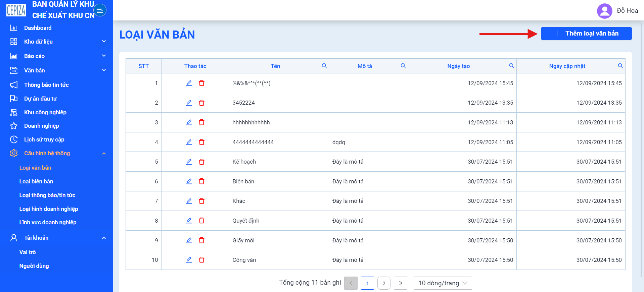644x292 pixels.
Task: Collapse the Cấu hình hệ thống section
Action: 56,153
